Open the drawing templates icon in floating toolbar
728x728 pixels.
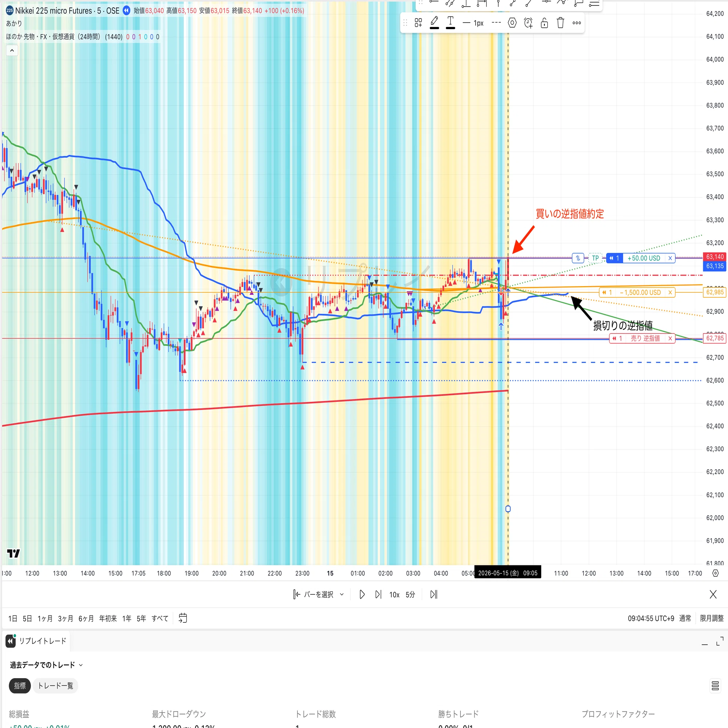pyautogui.click(x=418, y=23)
